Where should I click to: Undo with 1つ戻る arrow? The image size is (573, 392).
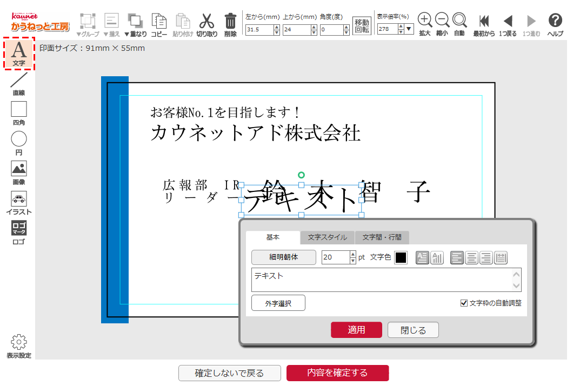tap(508, 25)
